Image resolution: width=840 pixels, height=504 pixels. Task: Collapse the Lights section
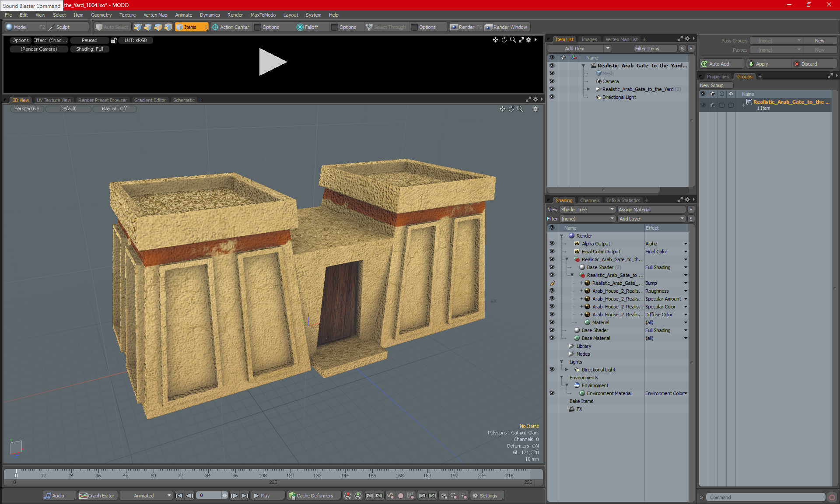[x=561, y=362]
